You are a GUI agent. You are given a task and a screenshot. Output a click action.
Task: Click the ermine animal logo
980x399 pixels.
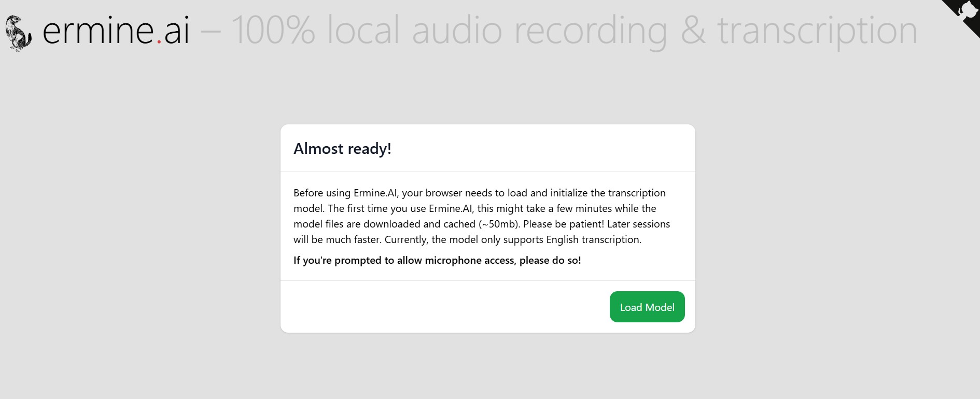[18, 33]
